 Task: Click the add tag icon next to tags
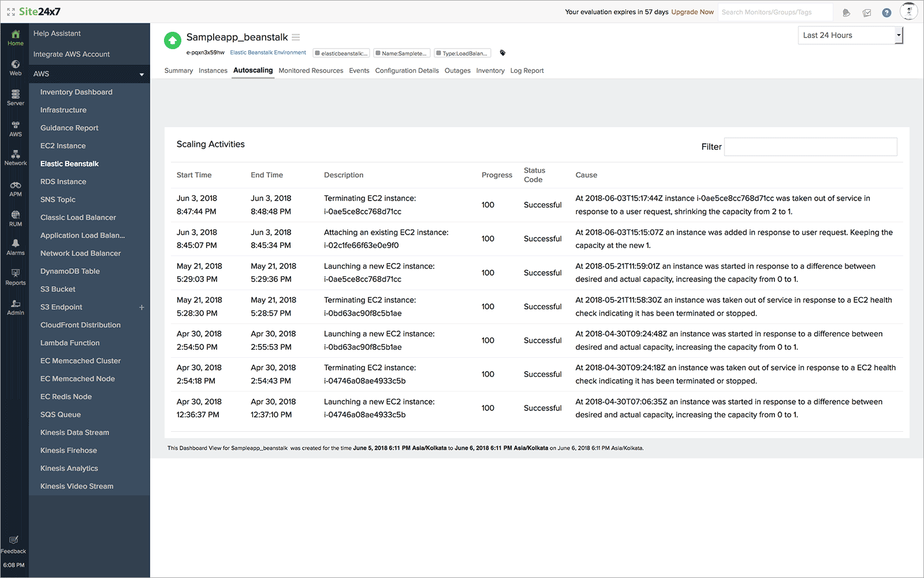click(x=502, y=53)
